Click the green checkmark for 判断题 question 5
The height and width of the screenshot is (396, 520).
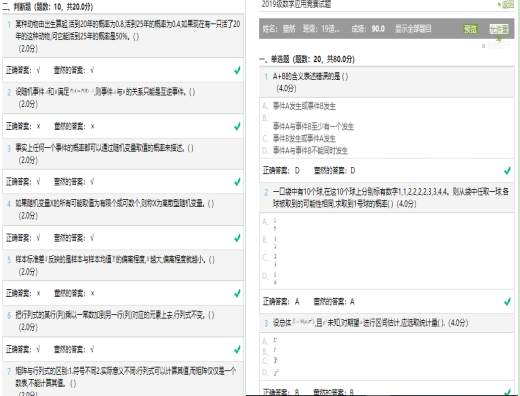click(237, 293)
